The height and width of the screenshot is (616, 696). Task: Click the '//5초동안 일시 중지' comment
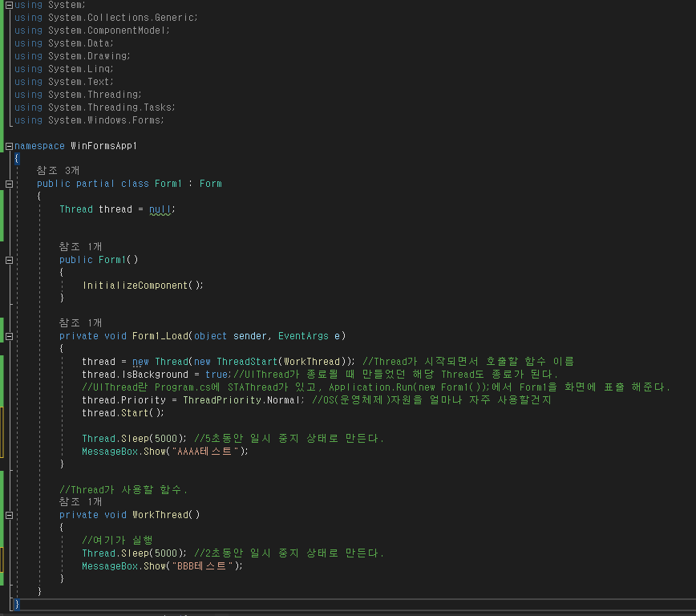289,439
